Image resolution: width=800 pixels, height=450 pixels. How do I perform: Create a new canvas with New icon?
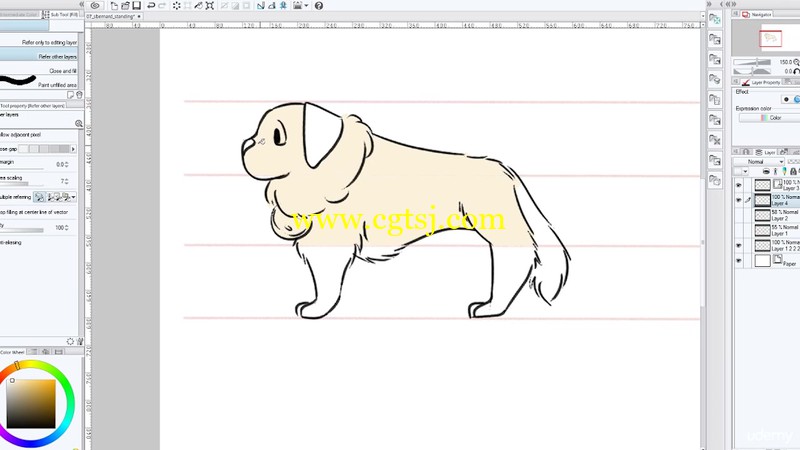coord(114,6)
